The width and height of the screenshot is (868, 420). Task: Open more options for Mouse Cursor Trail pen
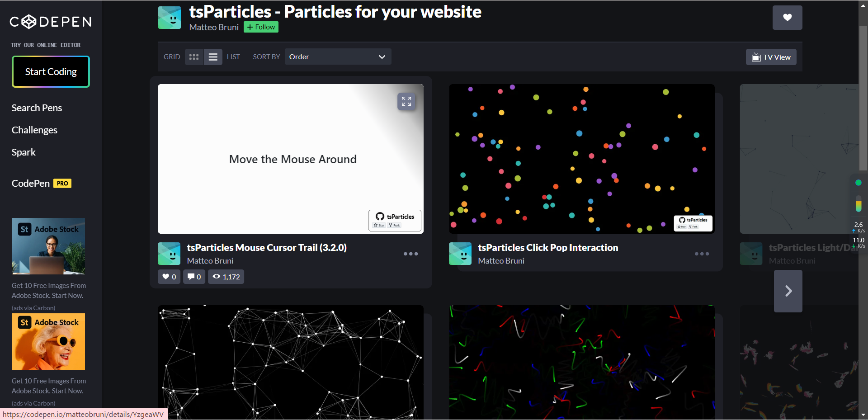tap(410, 254)
